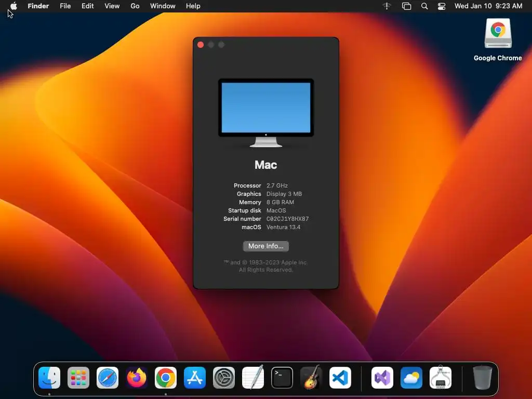Launch Safari from the Dock
The width and height of the screenshot is (532, 399).
[108, 378]
